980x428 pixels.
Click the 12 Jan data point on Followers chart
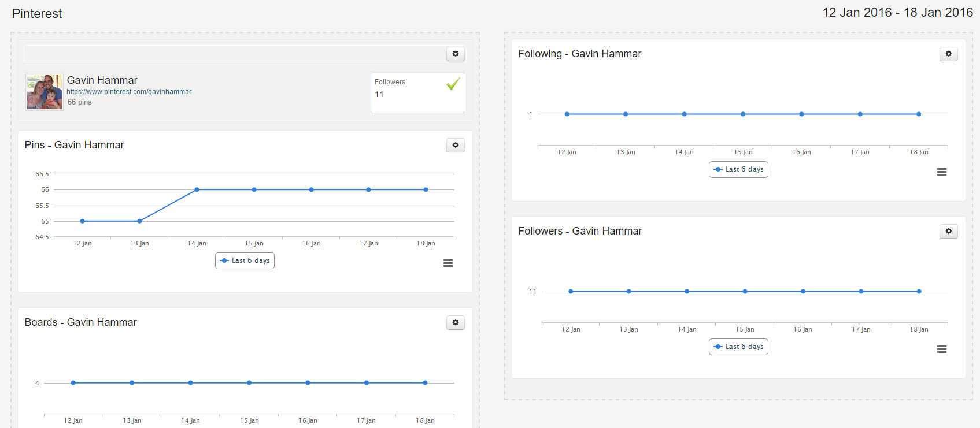571,292
